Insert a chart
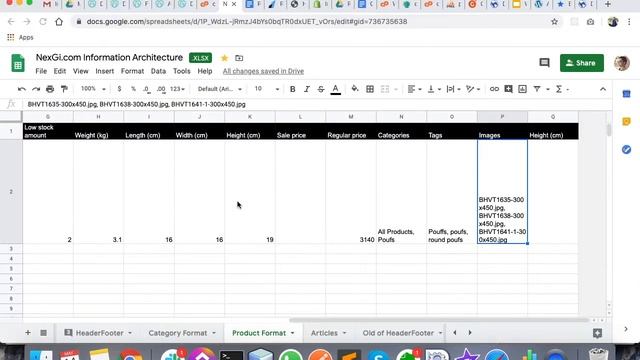 pyautogui.click(x=522, y=89)
